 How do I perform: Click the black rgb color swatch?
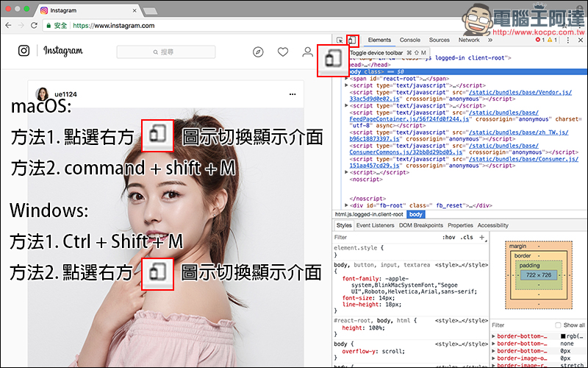563,336
